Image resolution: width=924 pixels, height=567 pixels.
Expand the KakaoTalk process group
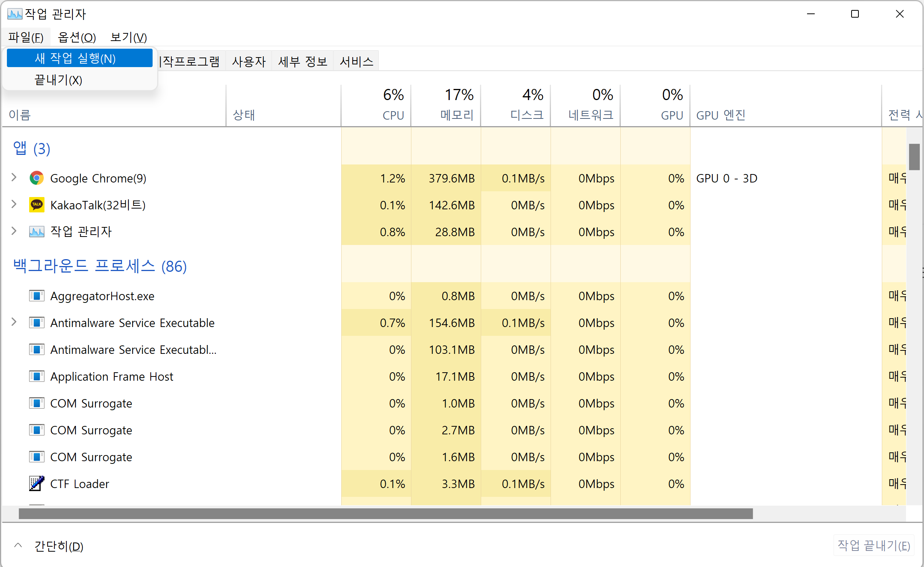(x=14, y=204)
